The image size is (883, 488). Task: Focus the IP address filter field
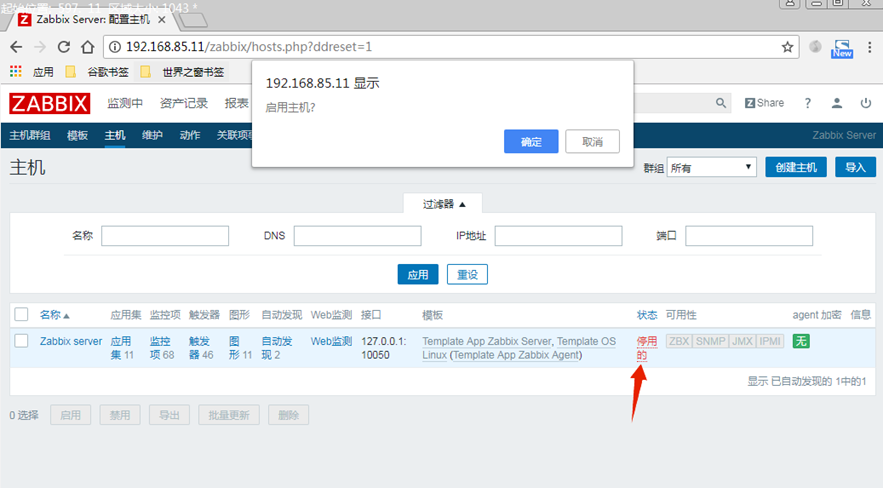click(559, 236)
